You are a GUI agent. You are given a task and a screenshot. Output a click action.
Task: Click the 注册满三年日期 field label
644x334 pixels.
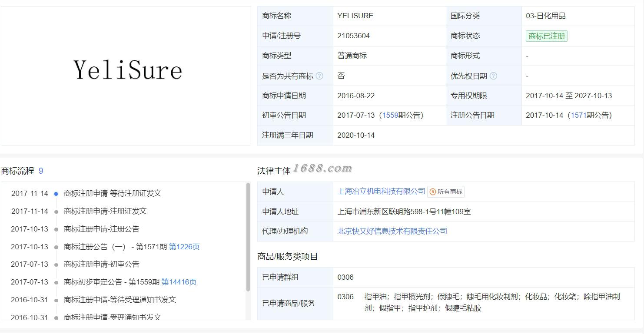click(287, 135)
